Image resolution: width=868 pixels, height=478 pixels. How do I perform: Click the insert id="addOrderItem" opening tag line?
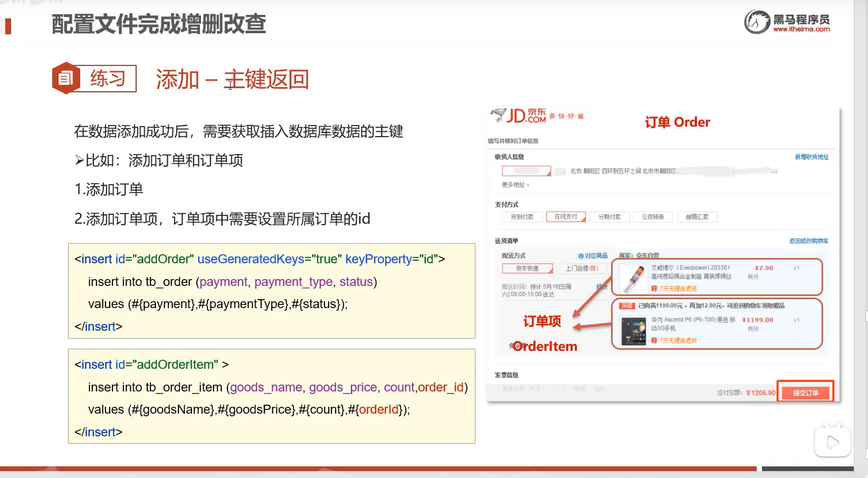coord(151,365)
